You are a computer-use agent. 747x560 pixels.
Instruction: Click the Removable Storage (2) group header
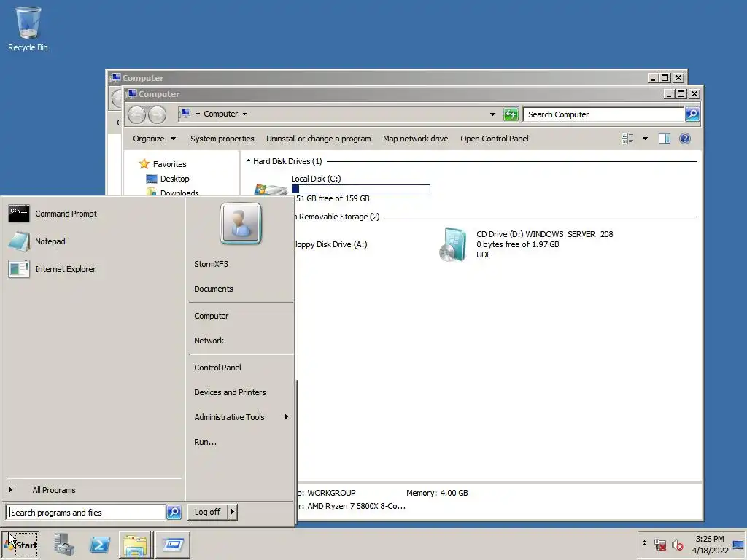(x=338, y=217)
